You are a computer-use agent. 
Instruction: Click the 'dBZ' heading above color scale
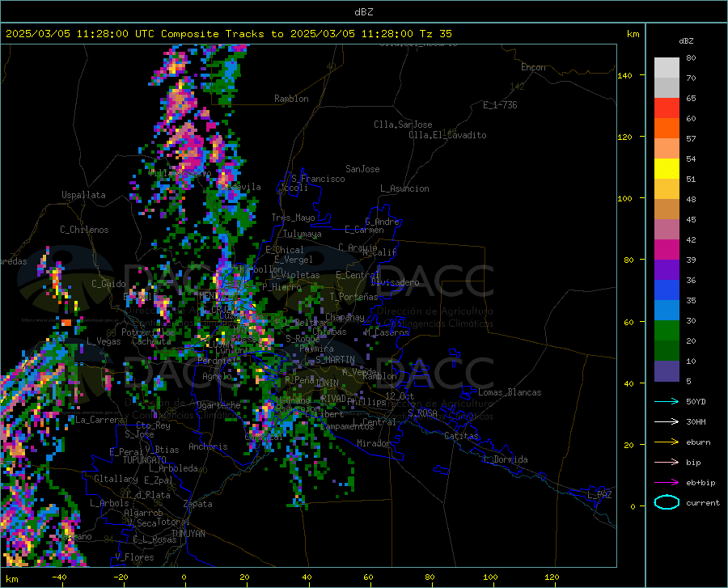click(686, 40)
